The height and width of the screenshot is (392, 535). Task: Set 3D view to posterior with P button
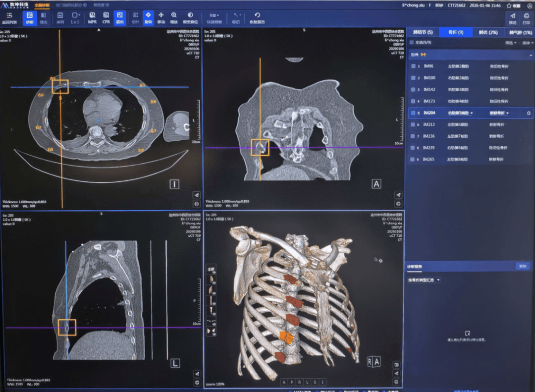292,382
